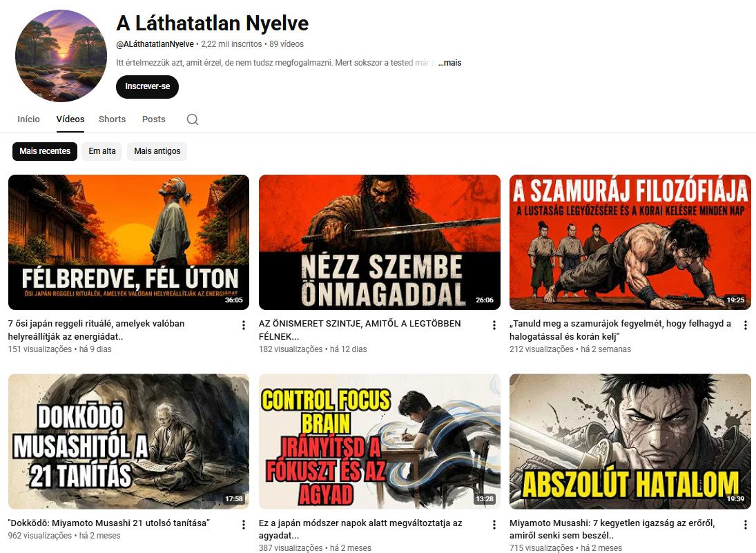
Task: Click title 'AZ ÖNISMERET SZINTJE, AMITŐL A LEGTÖBBEN FÉLNEK'
Action: [360, 330]
